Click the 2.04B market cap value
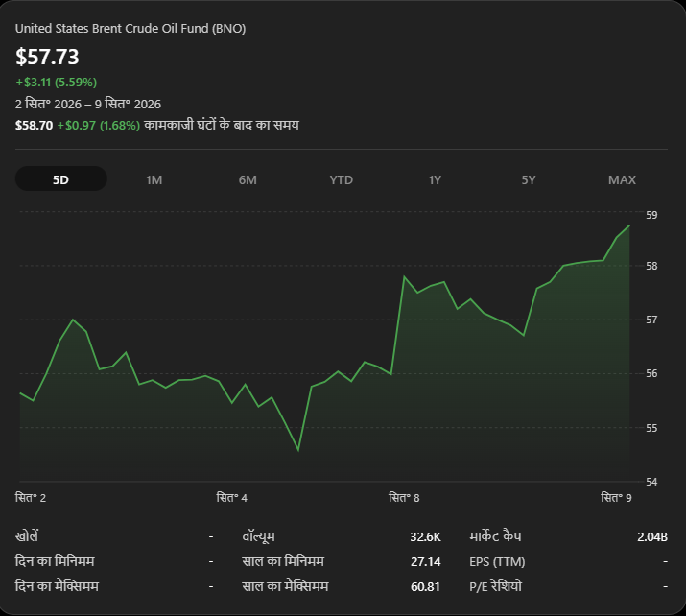Image resolution: width=686 pixels, height=616 pixels. 652,536
